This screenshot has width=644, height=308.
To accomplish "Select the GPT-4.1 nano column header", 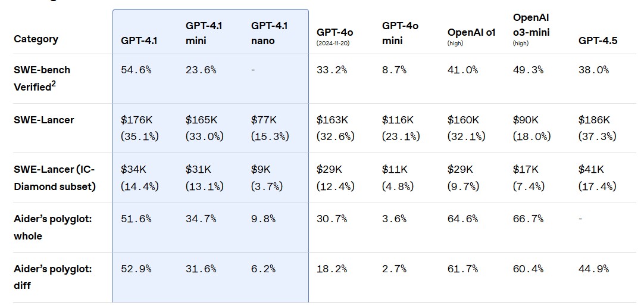I will (x=269, y=33).
